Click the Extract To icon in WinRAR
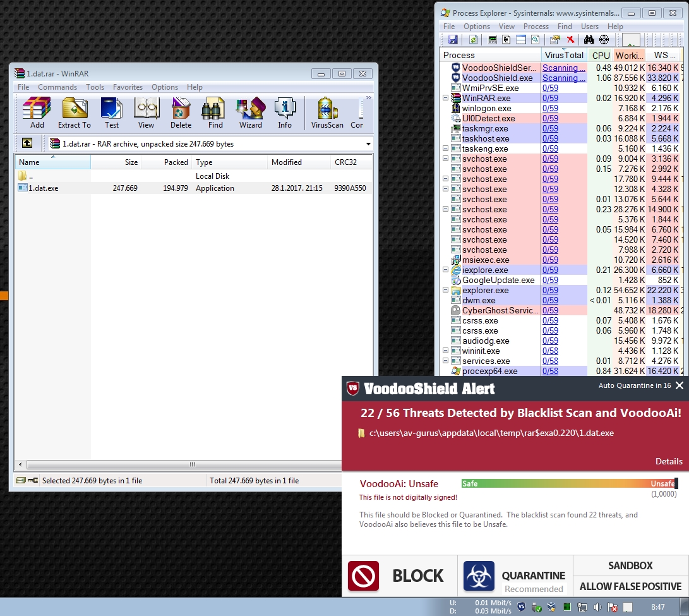 (75, 112)
